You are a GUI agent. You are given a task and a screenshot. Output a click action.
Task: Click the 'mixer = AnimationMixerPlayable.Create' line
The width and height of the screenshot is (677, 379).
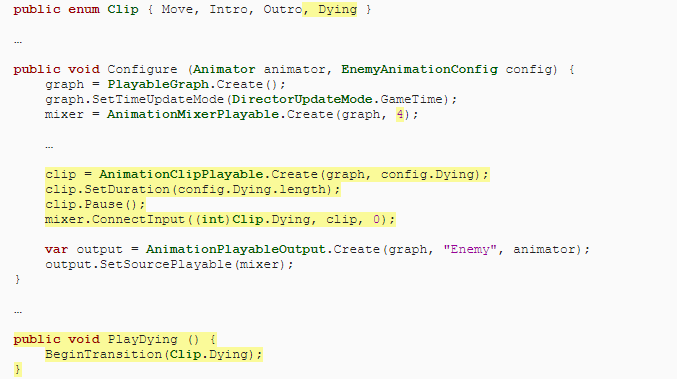click(x=231, y=114)
